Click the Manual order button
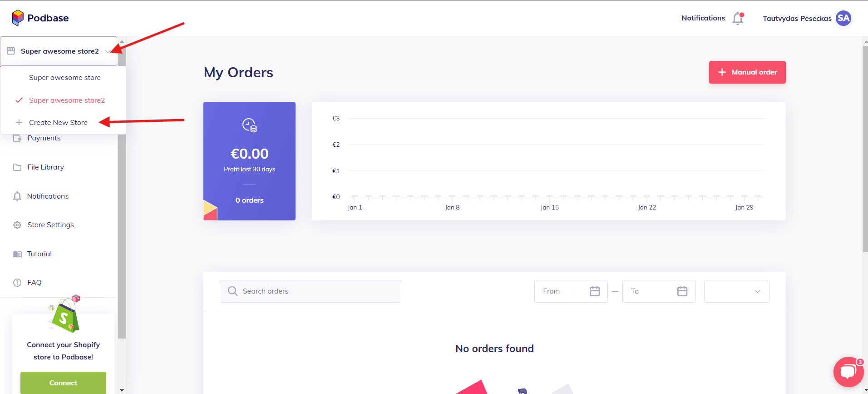The image size is (868, 394). pos(747,72)
